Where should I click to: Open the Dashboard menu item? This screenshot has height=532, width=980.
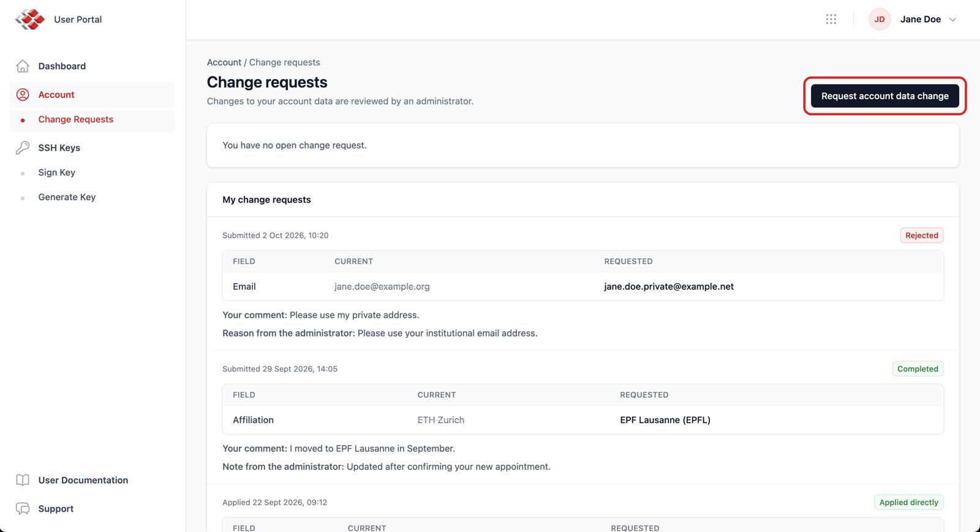[x=92, y=66]
